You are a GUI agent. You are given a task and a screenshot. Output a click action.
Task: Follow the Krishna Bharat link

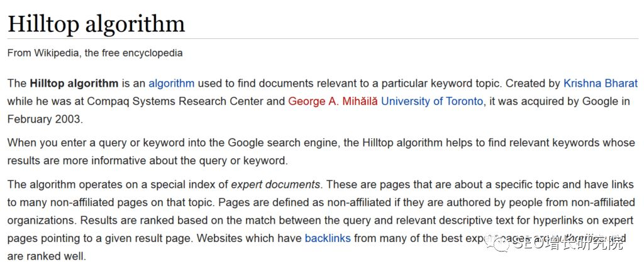click(600, 83)
